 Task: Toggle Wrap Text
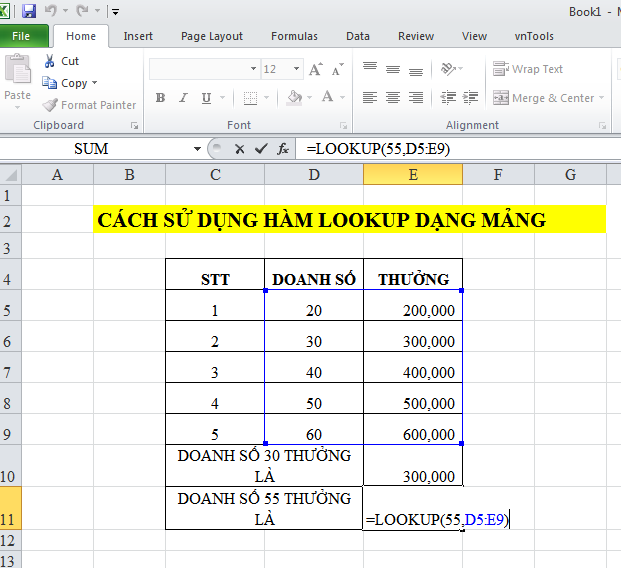(x=528, y=69)
